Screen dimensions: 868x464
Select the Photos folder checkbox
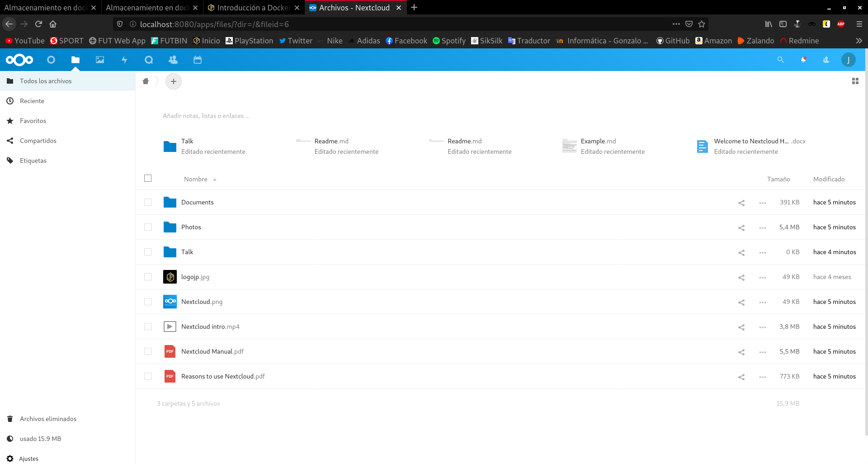point(148,227)
